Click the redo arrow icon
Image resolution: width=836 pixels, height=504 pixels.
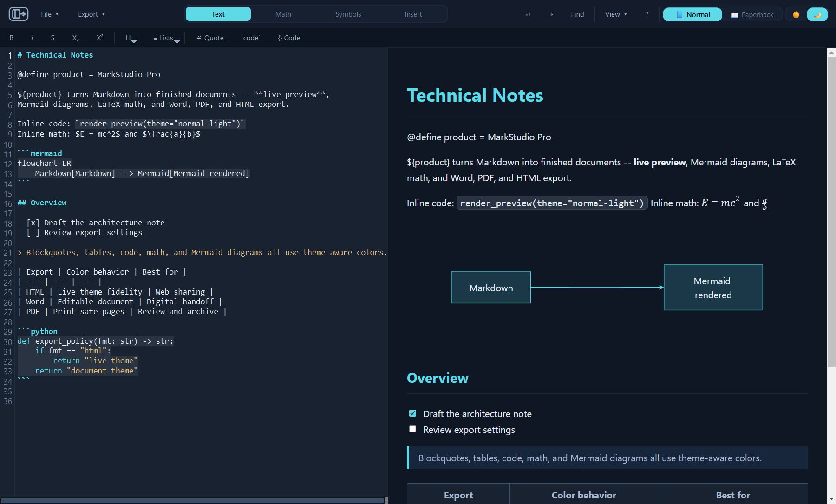point(550,14)
